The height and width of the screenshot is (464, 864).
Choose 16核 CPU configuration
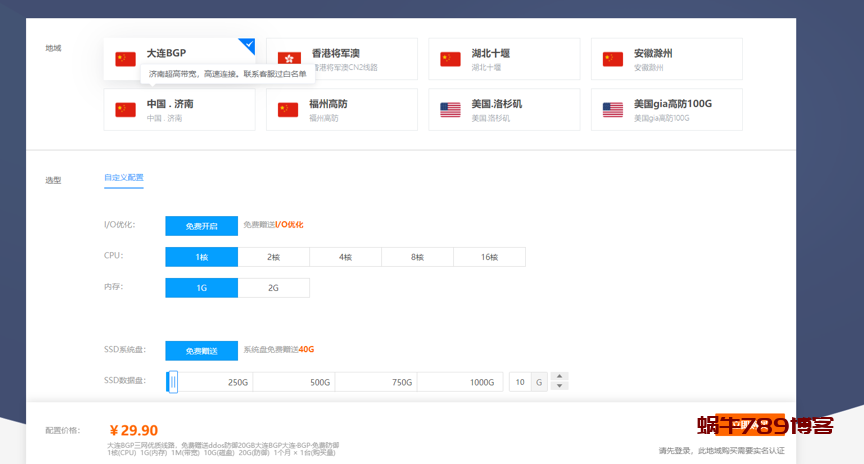point(489,257)
